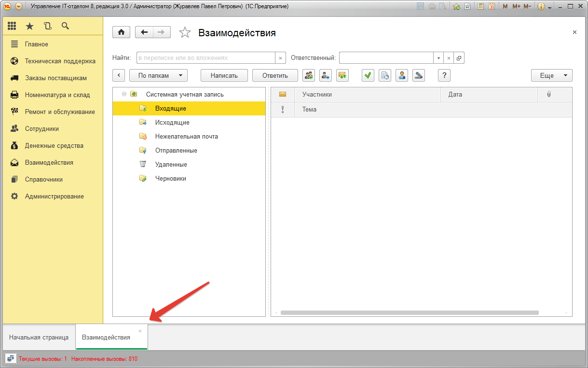
Task: Click the Ответить button
Action: [275, 75]
